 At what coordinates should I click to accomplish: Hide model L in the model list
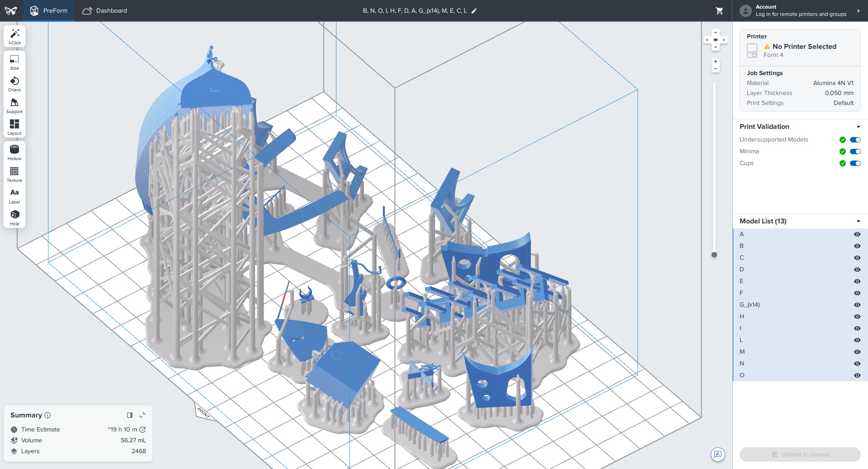point(857,340)
